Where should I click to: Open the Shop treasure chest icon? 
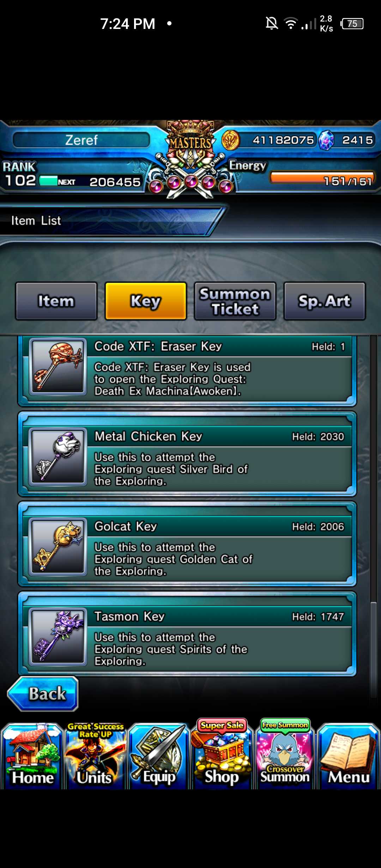click(x=222, y=754)
